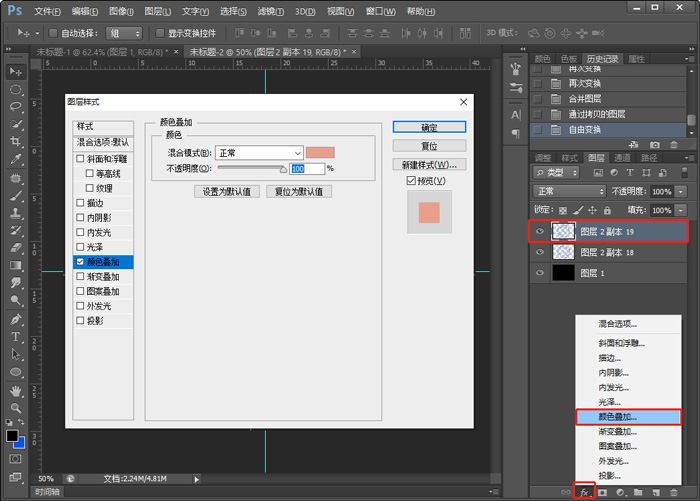Uncheck 颜色叠加 style checkbox
700x501 pixels.
80,262
